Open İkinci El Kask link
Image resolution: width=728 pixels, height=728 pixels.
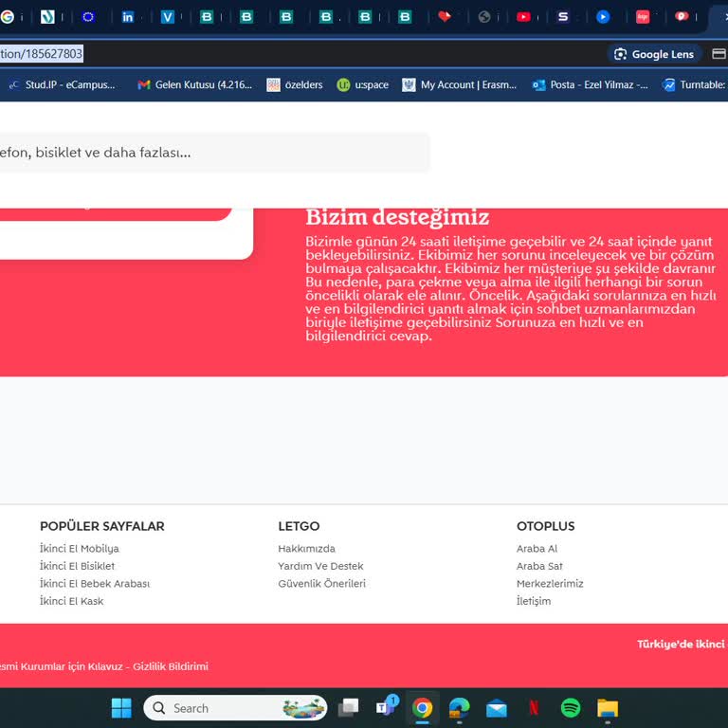pos(71,601)
